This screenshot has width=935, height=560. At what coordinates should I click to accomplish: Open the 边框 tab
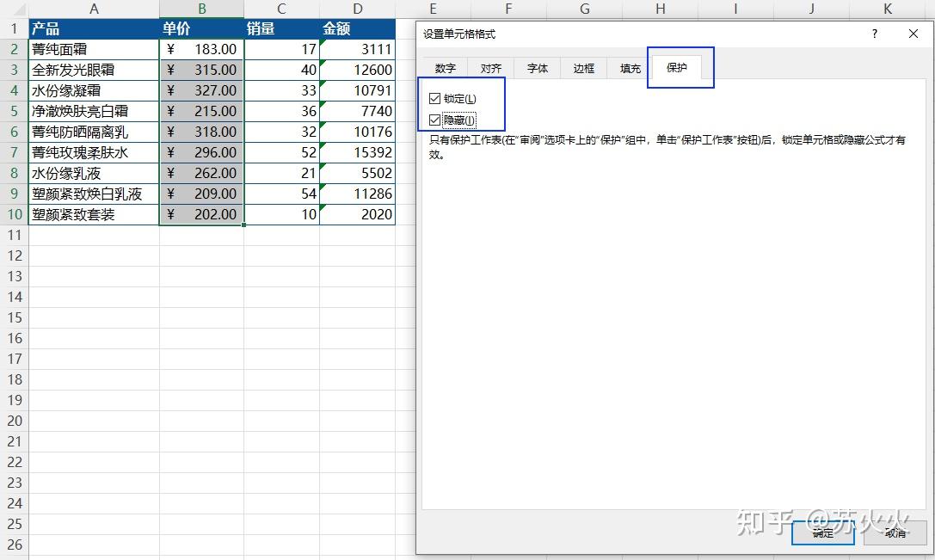(584, 69)
